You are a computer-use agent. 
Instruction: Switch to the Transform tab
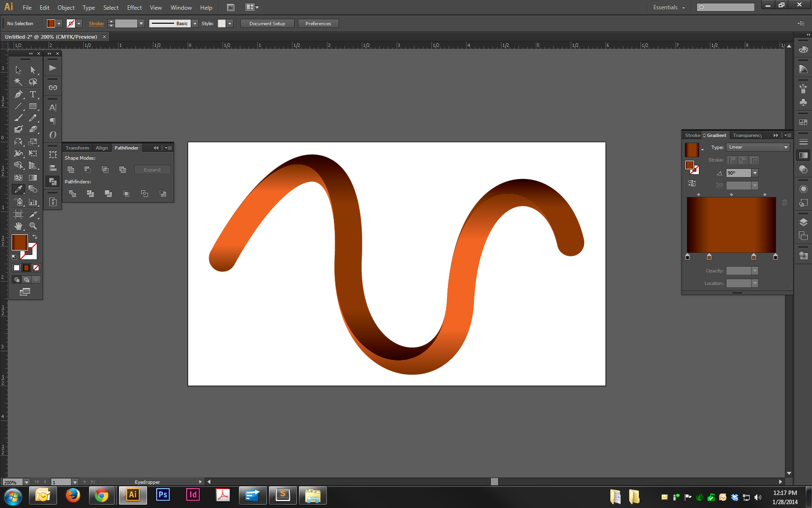[77, 148]
